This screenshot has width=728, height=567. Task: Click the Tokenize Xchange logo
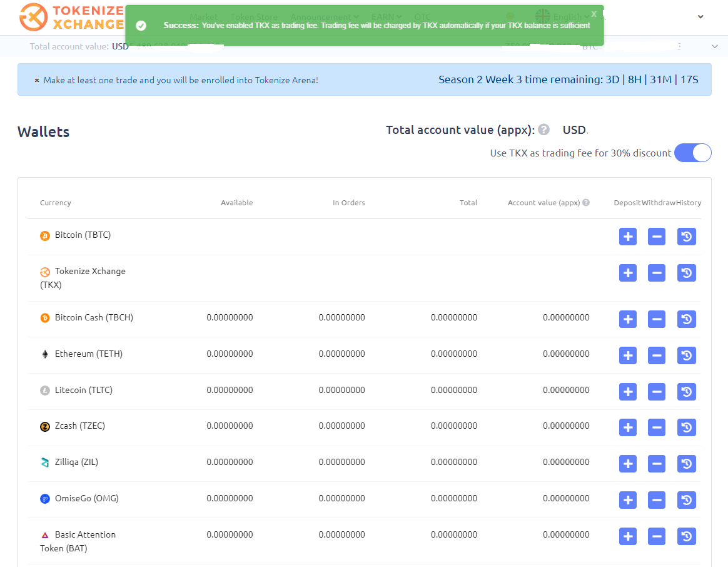[71, 17]
